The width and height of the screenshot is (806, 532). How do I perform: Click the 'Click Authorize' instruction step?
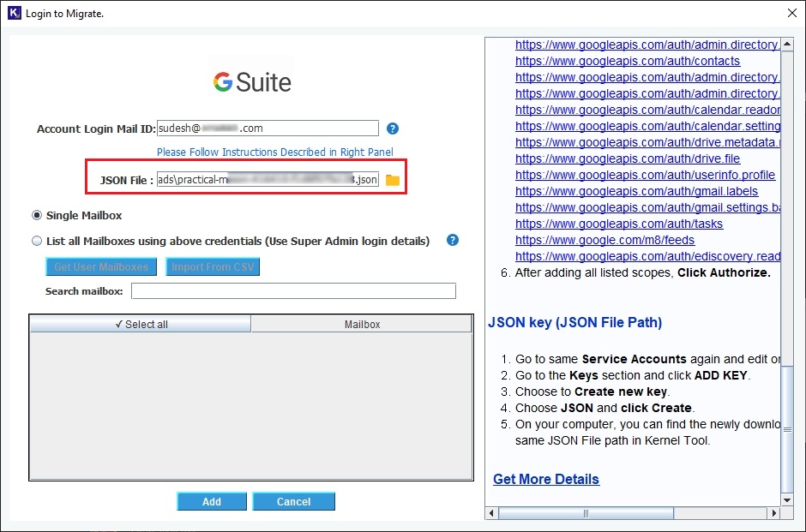[642, 272]
